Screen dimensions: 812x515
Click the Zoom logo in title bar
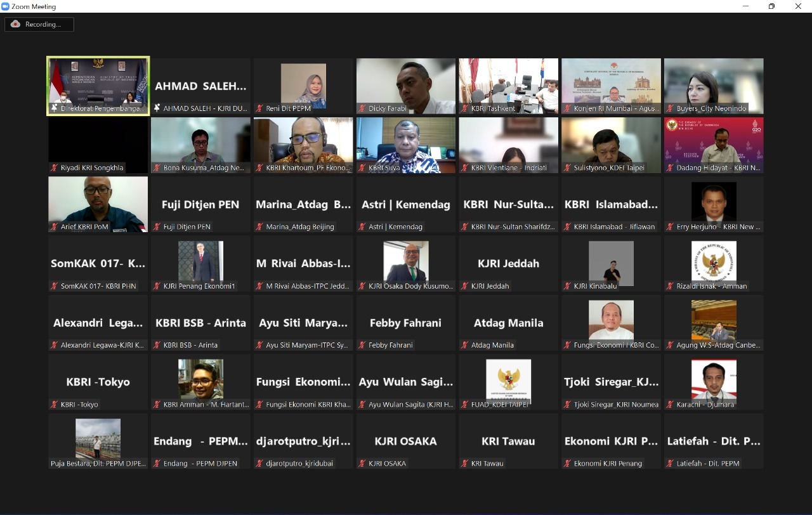6,6
